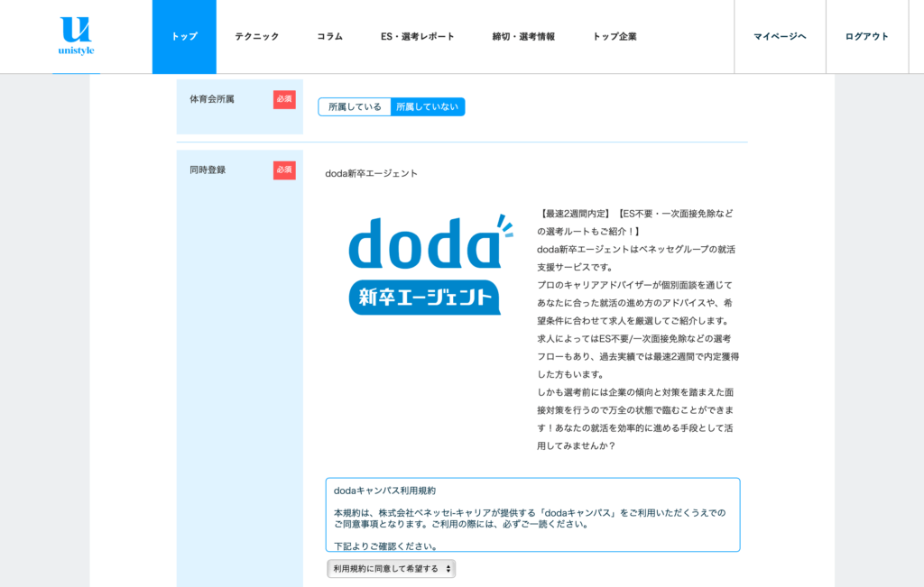Image resolution: width=924 pixels, height=587 pixels.
Task: Click the doda新卒エージェント logo image
Action: coord(430,265)
